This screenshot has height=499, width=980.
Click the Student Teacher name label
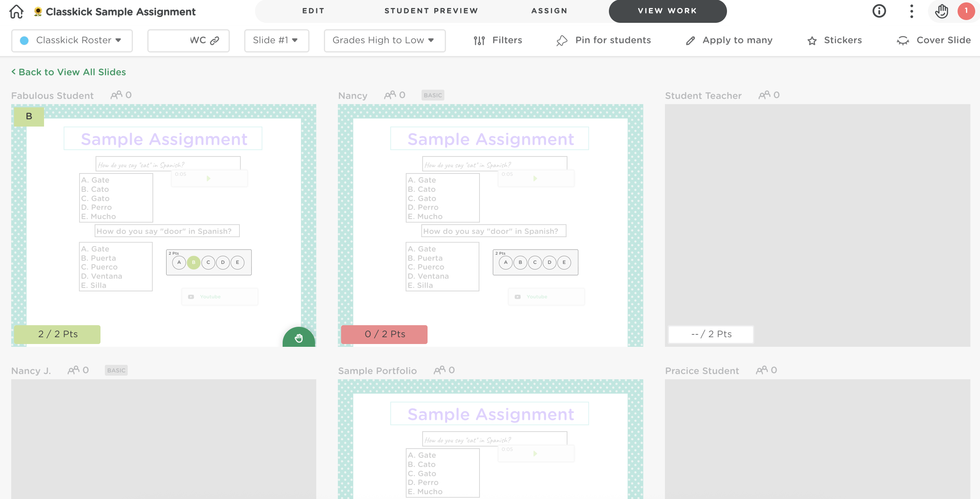[x=703, y=96]
